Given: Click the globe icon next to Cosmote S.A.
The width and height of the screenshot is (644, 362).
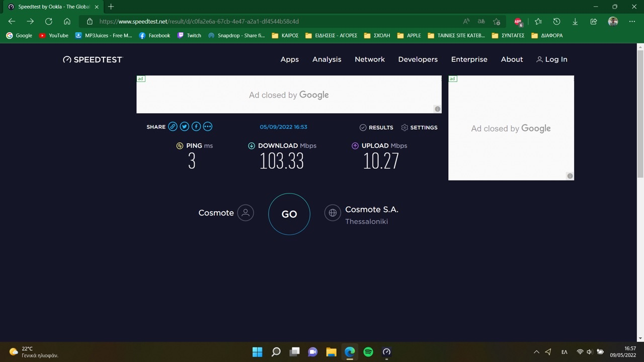Looking at the screenshot, I should tap(333, 213).
